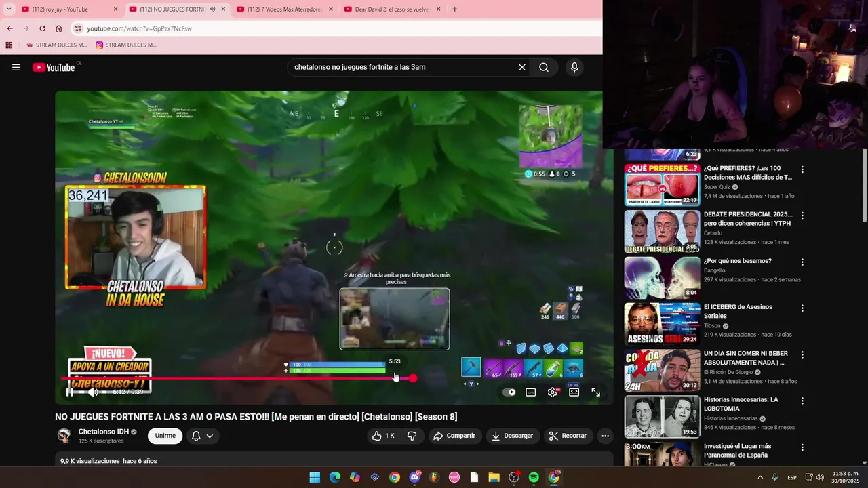Open notification bell options dropdown
Screen dimensions: 868x488
coord(202,436)
